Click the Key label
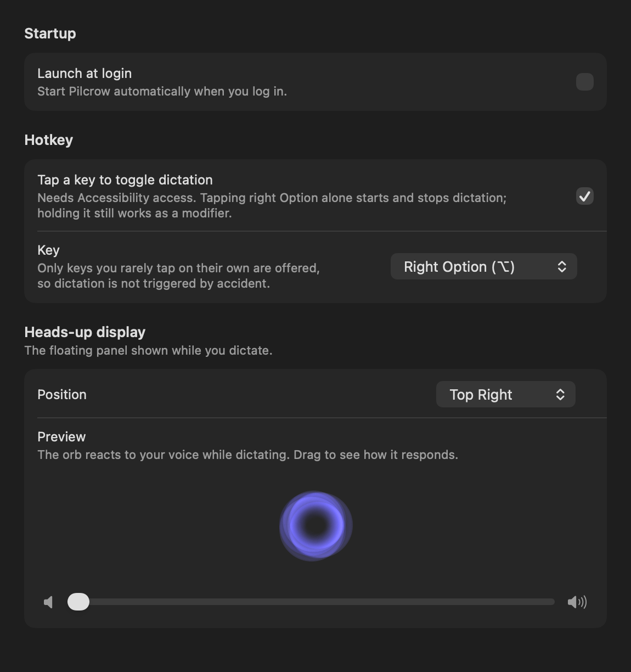The width and height of the screenshot is (631, 672). (48, 250)
